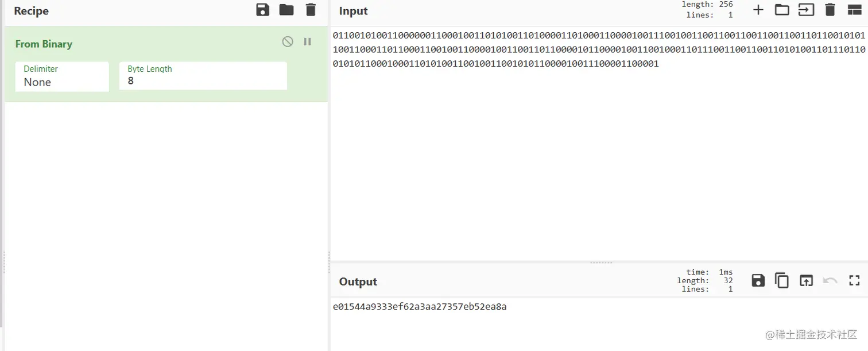868x351 pixels.
Task: Open folder as input
Action: (x=782, y=10)
